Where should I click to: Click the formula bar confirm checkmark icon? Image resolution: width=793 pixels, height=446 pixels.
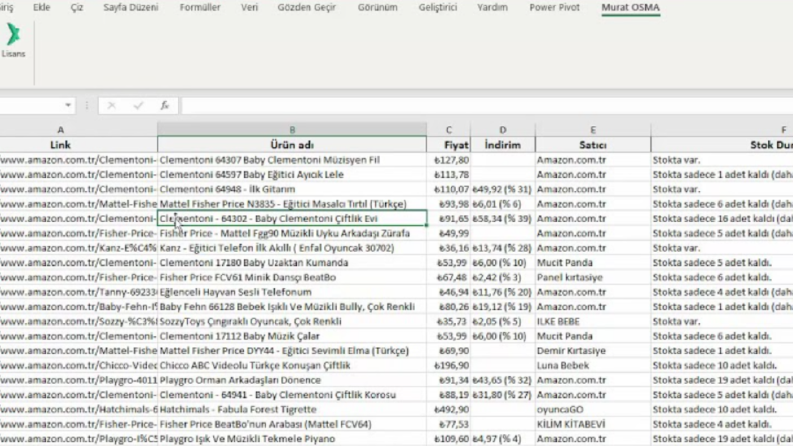pos(138,105)
